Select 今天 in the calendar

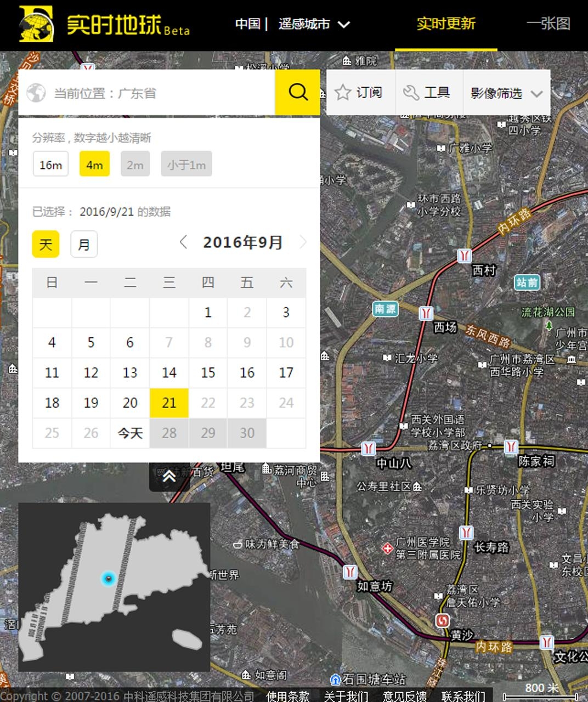[x=130, y=433]
